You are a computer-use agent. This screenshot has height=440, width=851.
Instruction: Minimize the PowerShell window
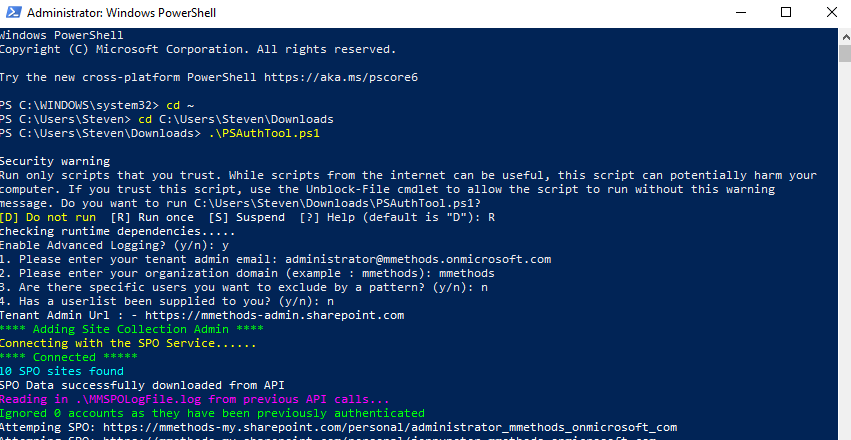pos(734,14)
